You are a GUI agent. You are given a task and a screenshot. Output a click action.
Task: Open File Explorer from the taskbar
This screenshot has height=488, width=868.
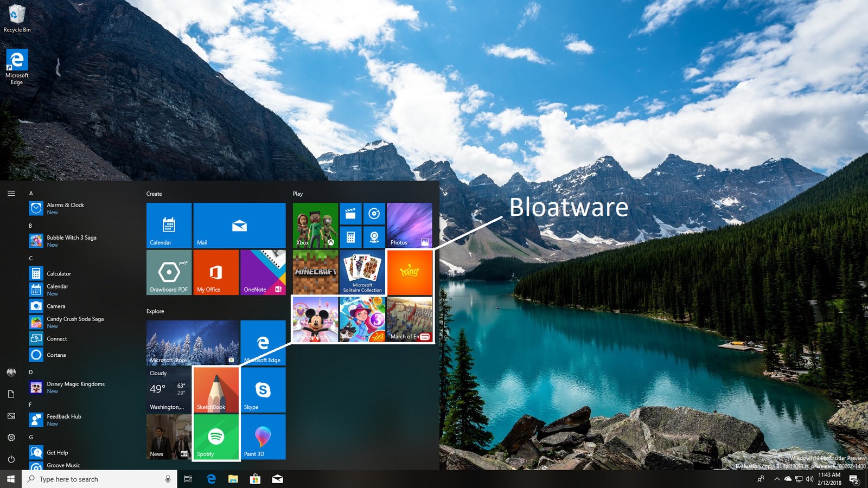point(233,479)
